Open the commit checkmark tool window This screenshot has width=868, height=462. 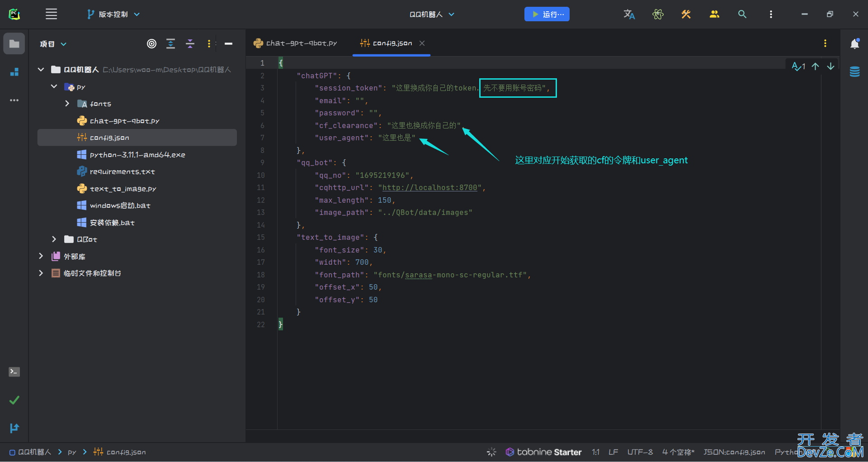click(x=14, y=400)
